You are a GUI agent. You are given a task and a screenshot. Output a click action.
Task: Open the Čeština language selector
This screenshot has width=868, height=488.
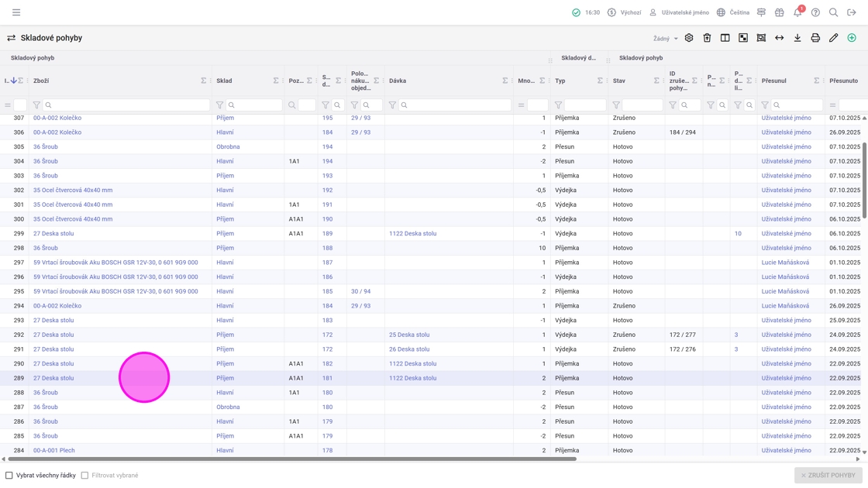tap(733, 12)
